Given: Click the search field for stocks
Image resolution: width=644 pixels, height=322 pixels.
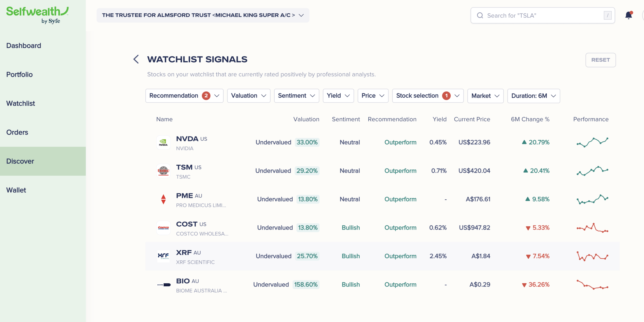Looking at the screenshot, I should (543, 15).
